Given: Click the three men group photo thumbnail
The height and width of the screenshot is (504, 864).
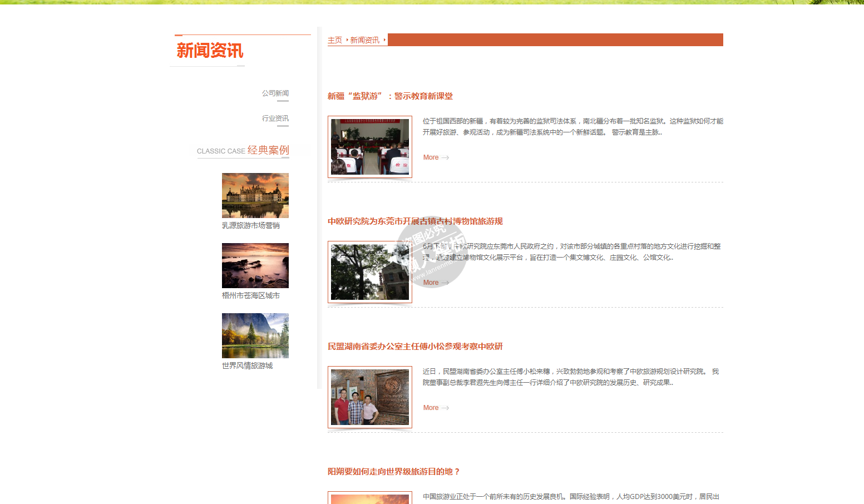Looking at the screenshot, I should [x=369, y=397].
